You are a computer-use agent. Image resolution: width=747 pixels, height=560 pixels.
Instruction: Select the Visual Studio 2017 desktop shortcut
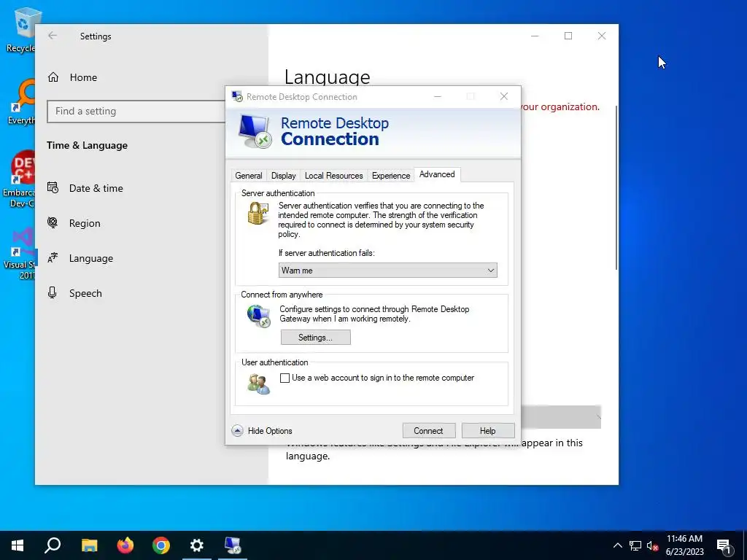tap(20, 253)
